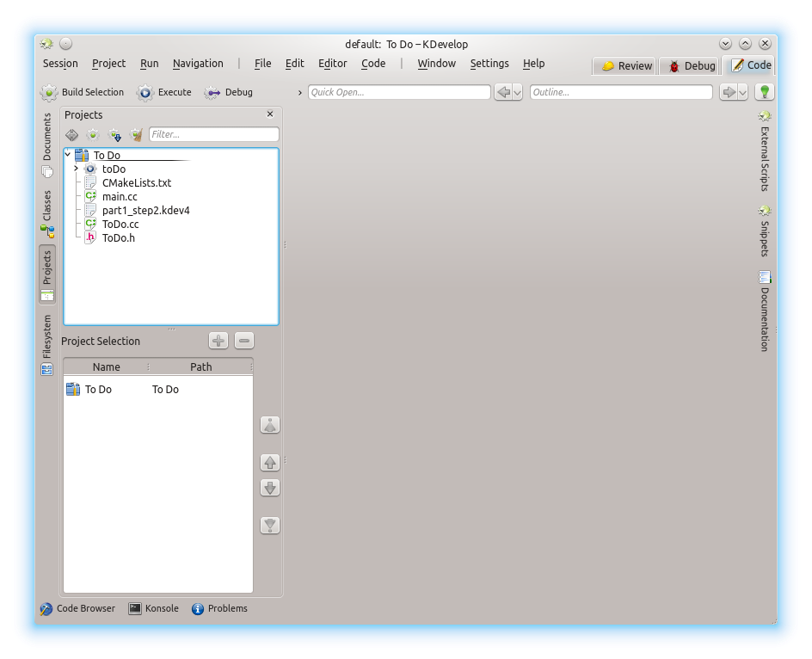Switch to the Debug area tab
812x659 pixels.
(x=690, y=65)
